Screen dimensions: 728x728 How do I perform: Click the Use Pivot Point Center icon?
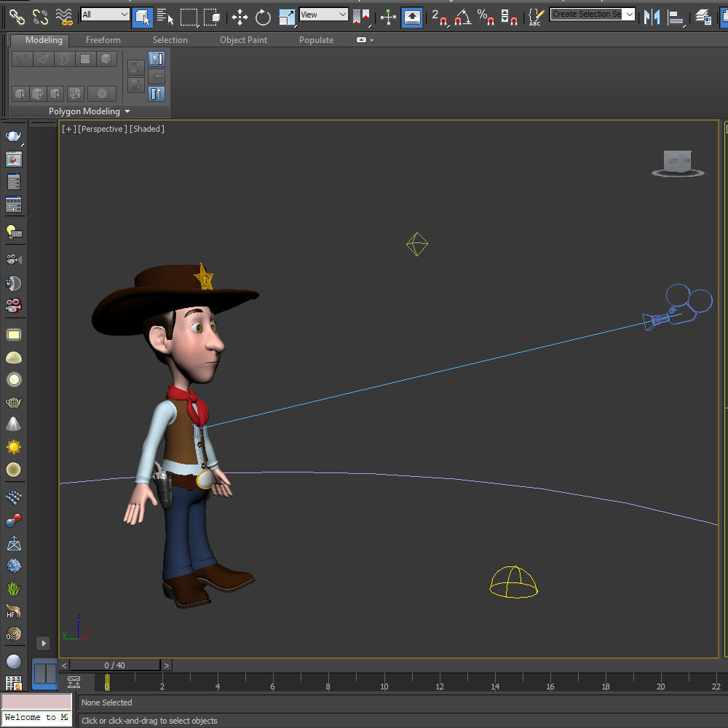(x=361, y=17)
